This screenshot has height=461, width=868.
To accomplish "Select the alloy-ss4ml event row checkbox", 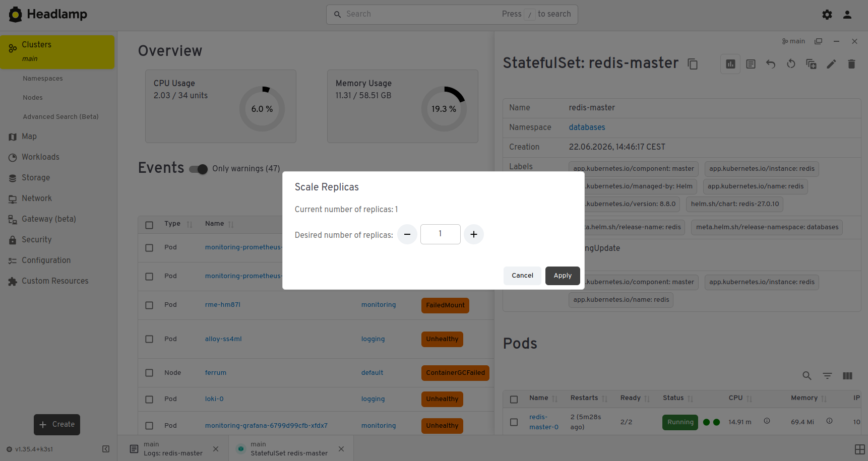I will coord(149,339).
